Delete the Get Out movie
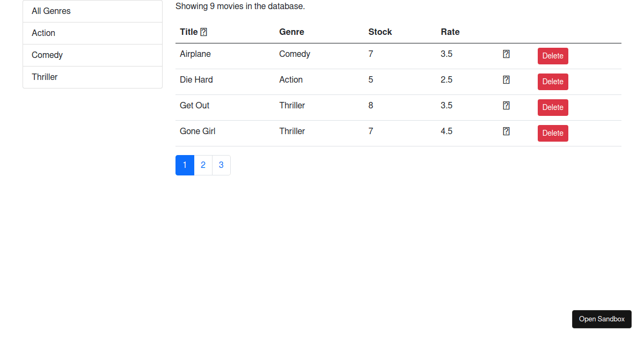Image resolution: width=644 pixels, height=338 pixels. (x=553, y=107)
